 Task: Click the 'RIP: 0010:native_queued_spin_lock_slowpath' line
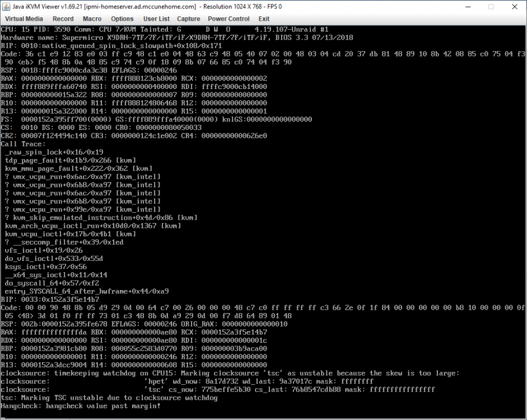[x=111, y=46]
